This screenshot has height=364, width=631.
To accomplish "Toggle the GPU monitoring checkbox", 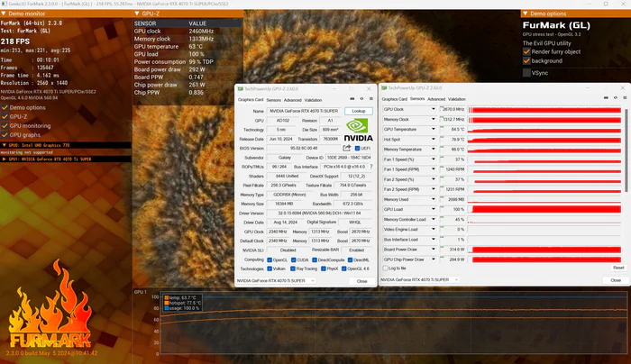I will point(5,126).
